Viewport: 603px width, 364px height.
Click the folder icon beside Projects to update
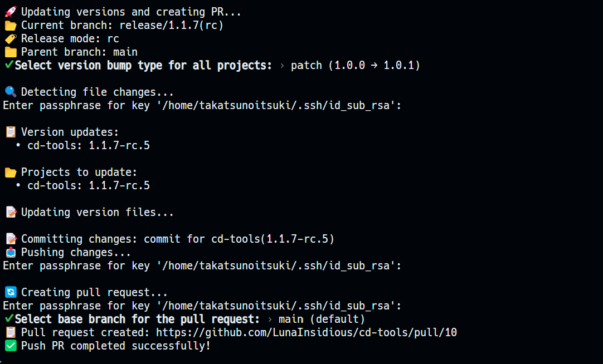click(x=11, y=173)
